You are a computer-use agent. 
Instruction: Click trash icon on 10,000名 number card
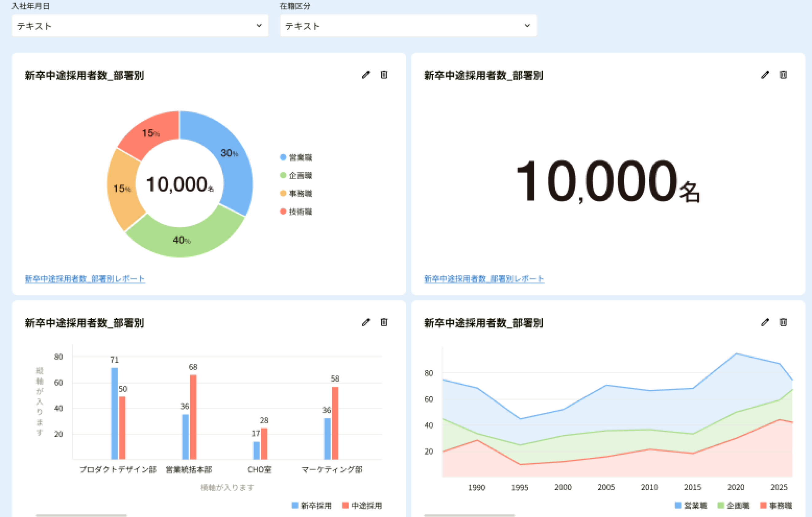click(x=783, y=75)
